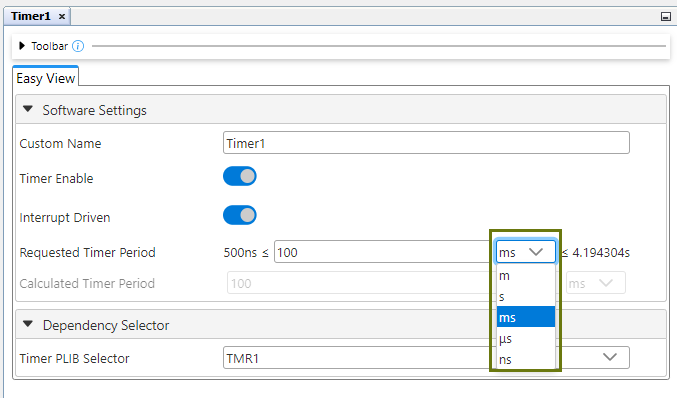Image resolution: width=677 pixels, height=398 pixels.
Task: Select the highlighted 'ms' unit option
Action: tap(526, 317)
